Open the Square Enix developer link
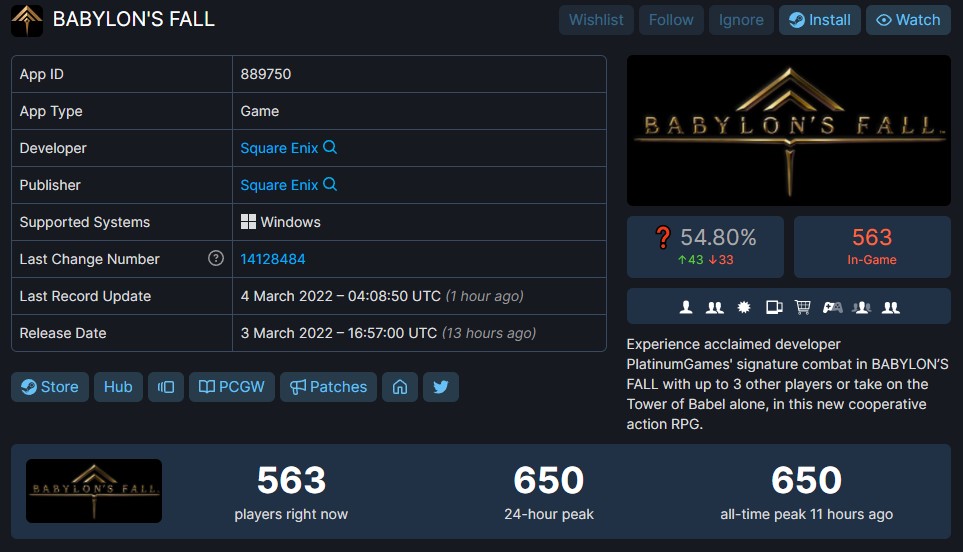 click(x=279, y=148)
